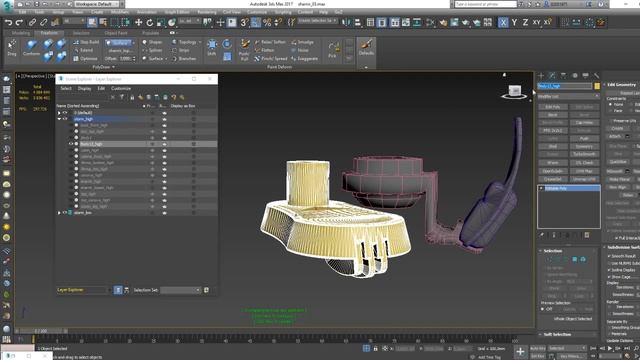Open the Rendering menu in menu bar

[x=207, y=12]
